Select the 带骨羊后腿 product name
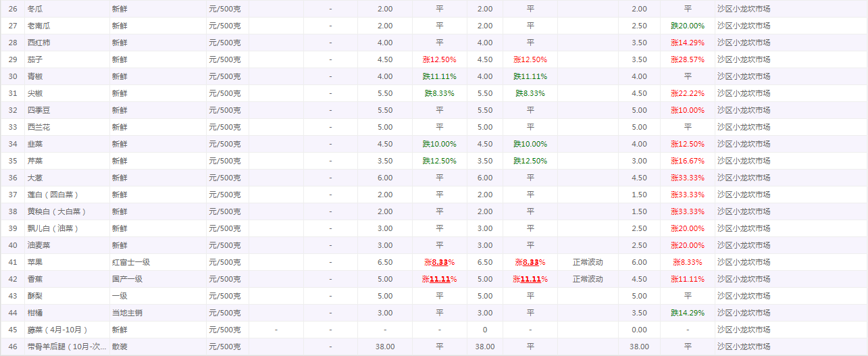This screenshot has height=356, width=868. (66, 347)
